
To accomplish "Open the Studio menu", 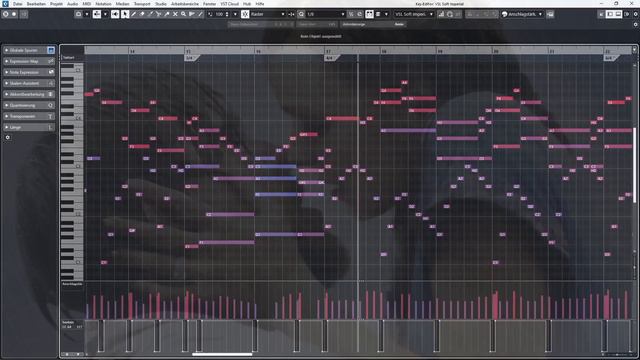I will tap(161, 4).
